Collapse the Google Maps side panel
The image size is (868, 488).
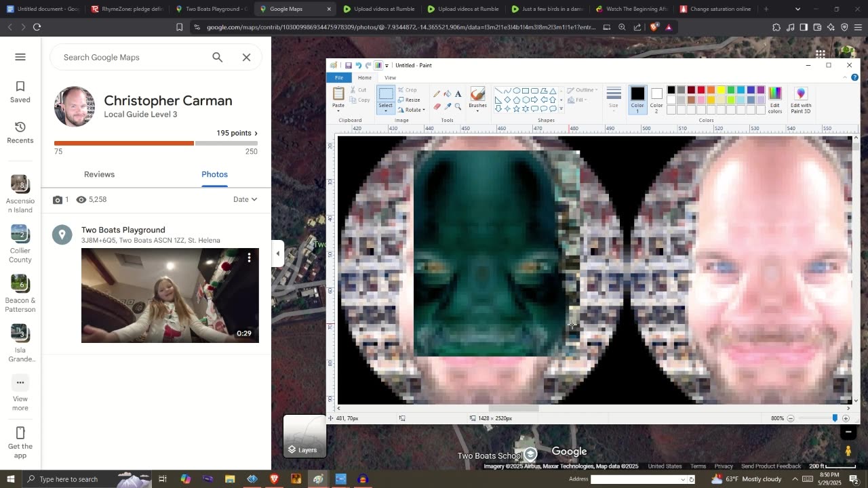click(277, 254)
